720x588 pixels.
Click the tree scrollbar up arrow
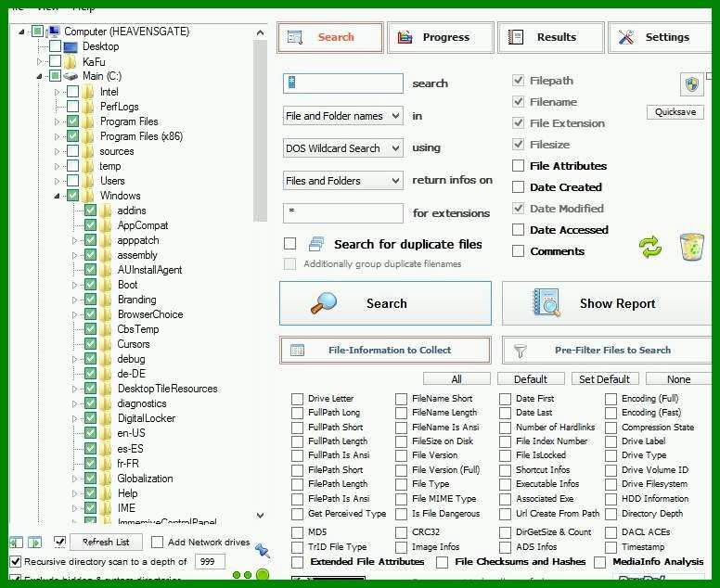pos(261,32)
